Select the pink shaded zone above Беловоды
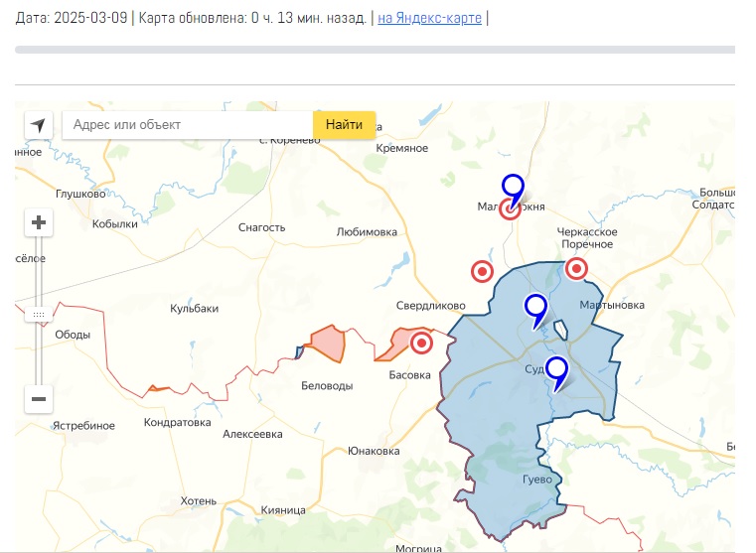The height and width of the screenshot is (553, 756). tap(327, 343)
